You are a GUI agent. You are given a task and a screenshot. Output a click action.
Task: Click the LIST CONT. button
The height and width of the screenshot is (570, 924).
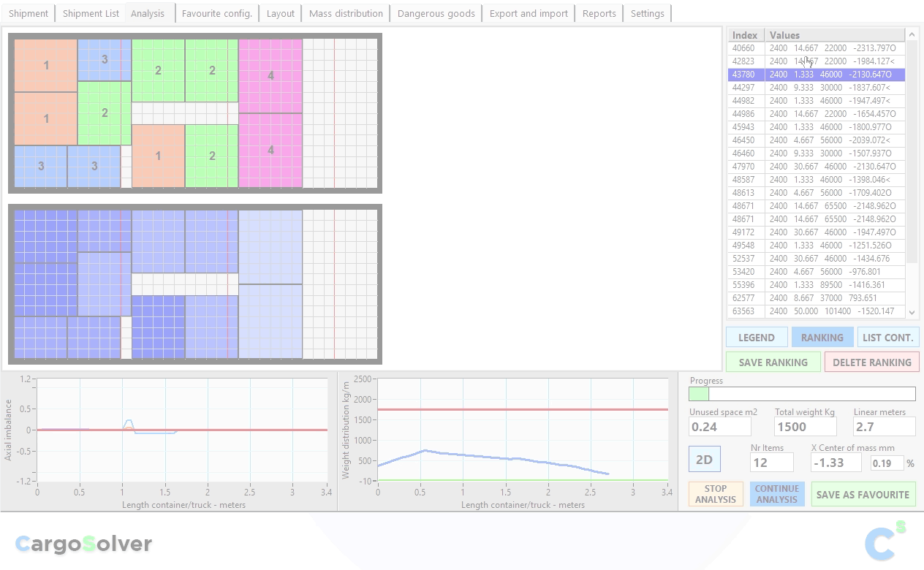pos(887,338)
